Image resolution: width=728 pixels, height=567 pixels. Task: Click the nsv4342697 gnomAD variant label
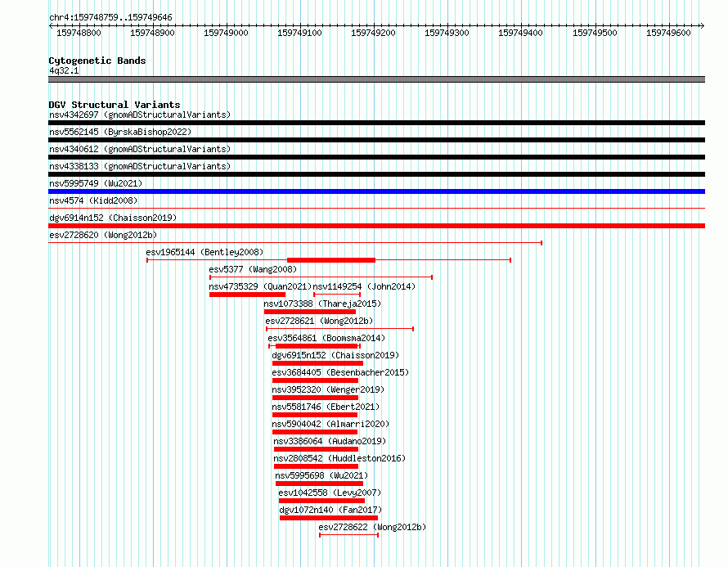[140, 115]
